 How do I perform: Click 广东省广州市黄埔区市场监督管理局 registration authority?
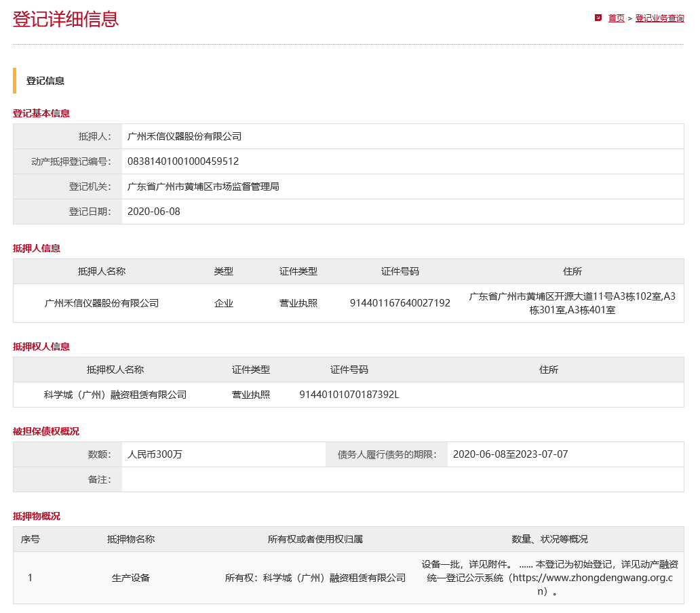pyautogui.click(x=203, y=186)
